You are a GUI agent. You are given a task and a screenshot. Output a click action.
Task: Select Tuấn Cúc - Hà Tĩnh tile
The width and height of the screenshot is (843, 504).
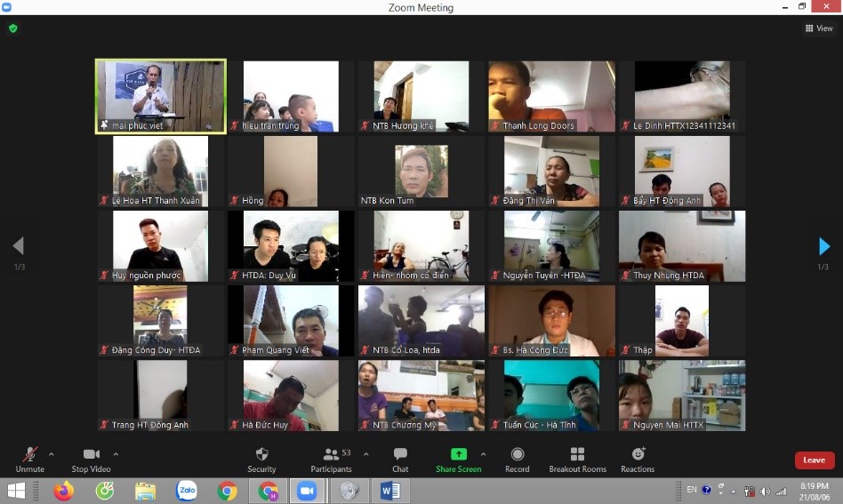[x=551, y=396]
